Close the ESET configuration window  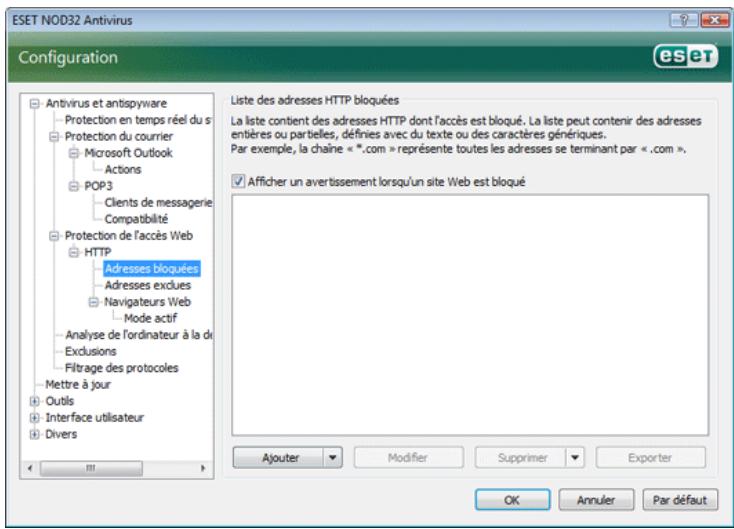coord(714,20)
